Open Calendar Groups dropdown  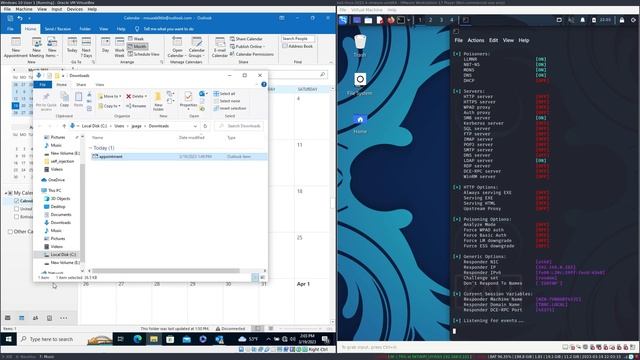point(196,47)
